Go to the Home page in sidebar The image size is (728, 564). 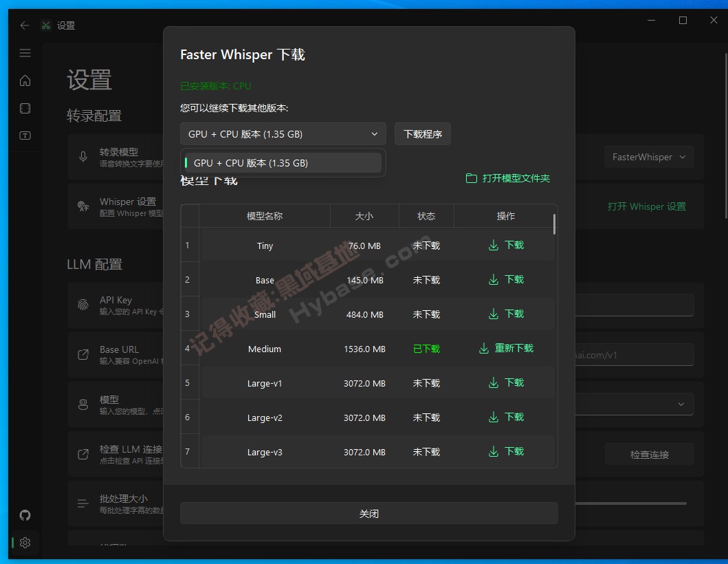tap(25, 80)
